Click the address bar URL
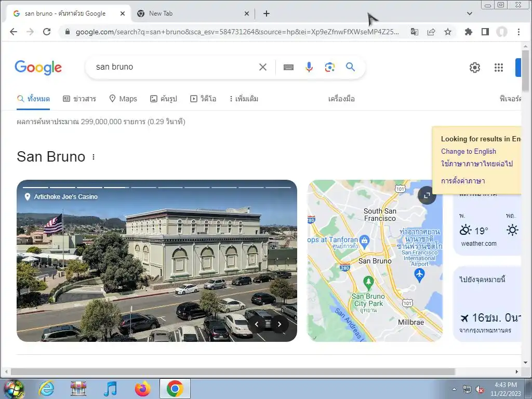532x399 pixels. [x=237, y=32]
